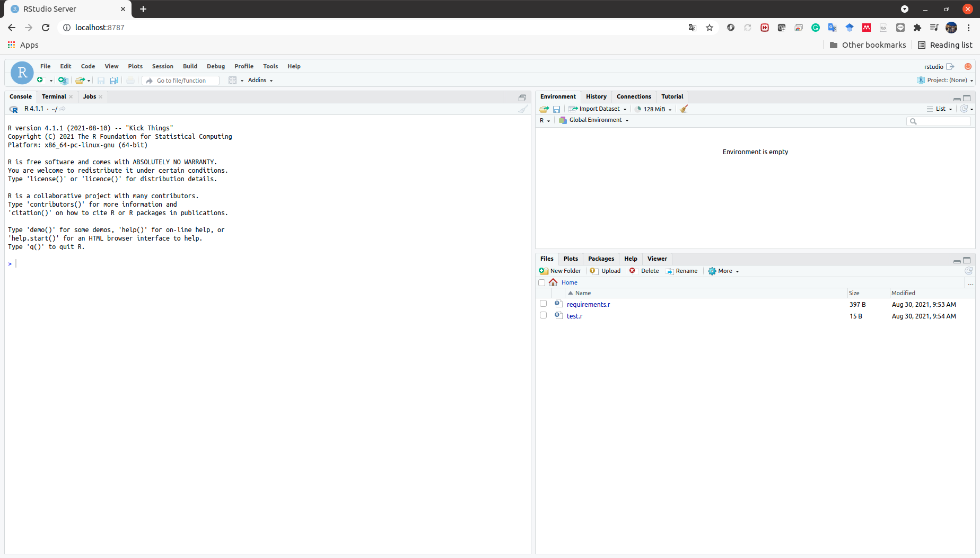The height and width of the screenshot is (558, 980).
Task: Open the Project: (None) dropdown
Action: tap(945, 80)
